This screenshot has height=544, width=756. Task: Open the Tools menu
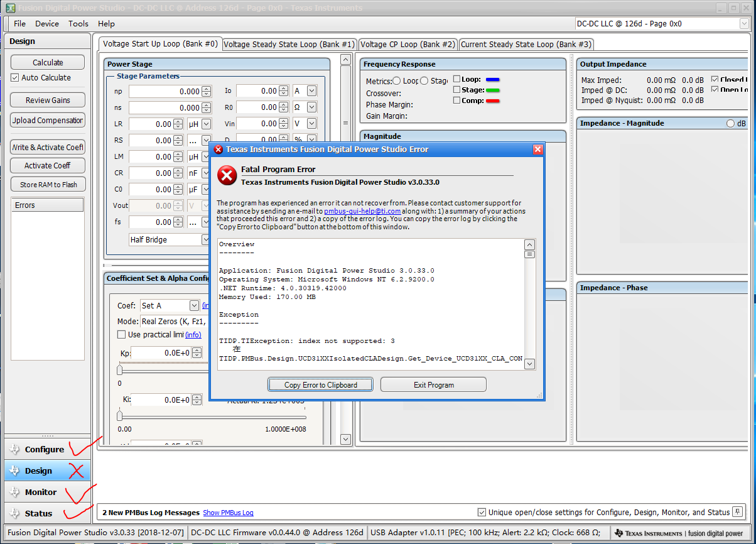click(78, 24)
